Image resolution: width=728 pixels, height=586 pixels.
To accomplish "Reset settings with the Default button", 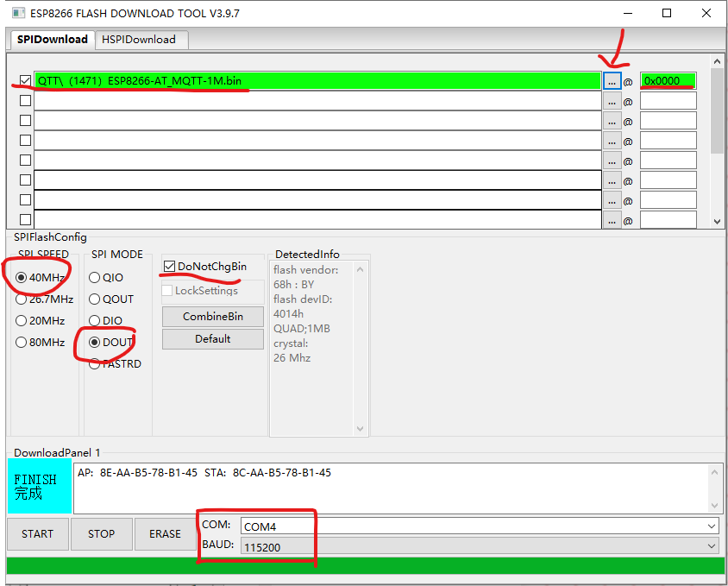I will [x=213, y=339].
